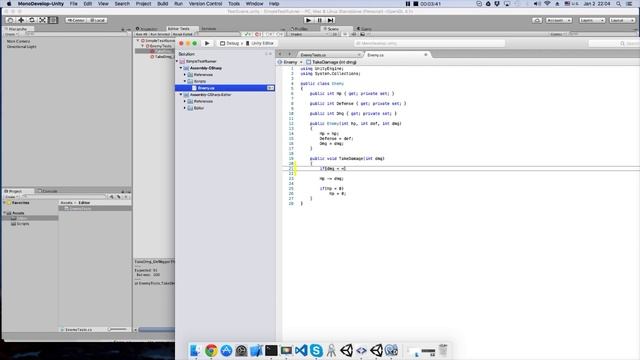Navigate forward in MonoDevelop editor
The image size is (640, 360).
click(289, 54)
